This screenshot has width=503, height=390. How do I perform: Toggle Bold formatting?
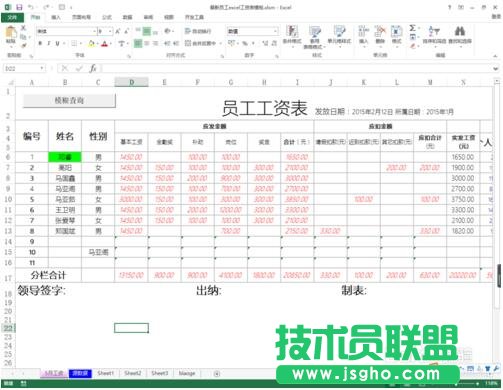coord(40,43)
